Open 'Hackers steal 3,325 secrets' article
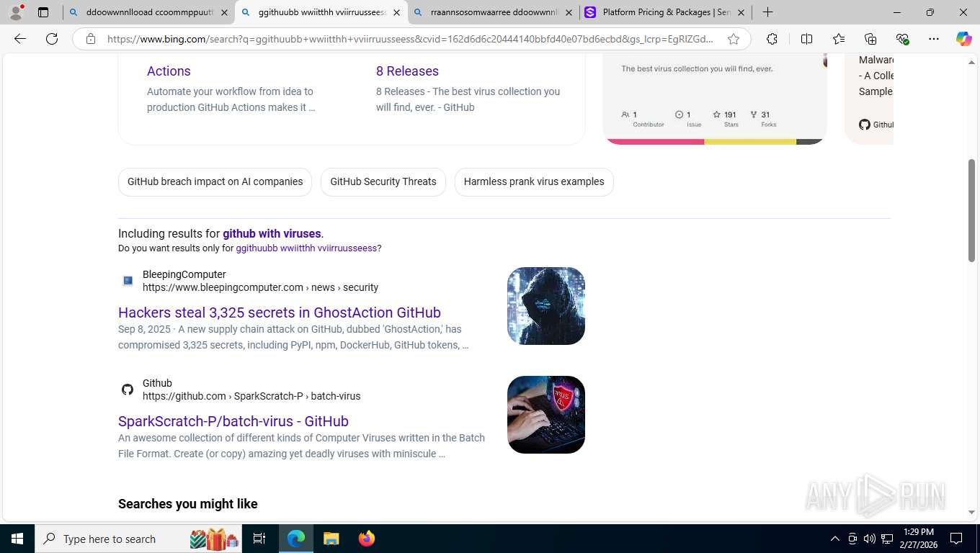Image resolution: width=980 pixels, height=553 pixels. [280, 313]
